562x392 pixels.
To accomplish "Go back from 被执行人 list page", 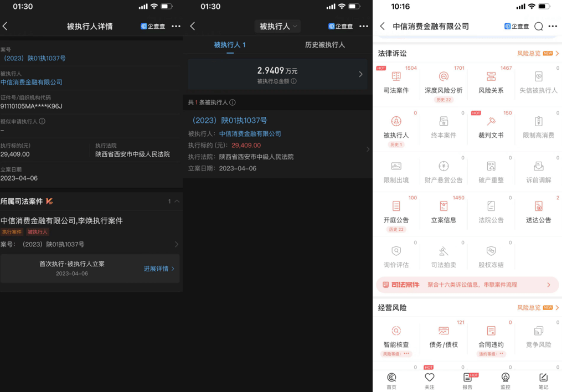I will (x=193, y=26).
